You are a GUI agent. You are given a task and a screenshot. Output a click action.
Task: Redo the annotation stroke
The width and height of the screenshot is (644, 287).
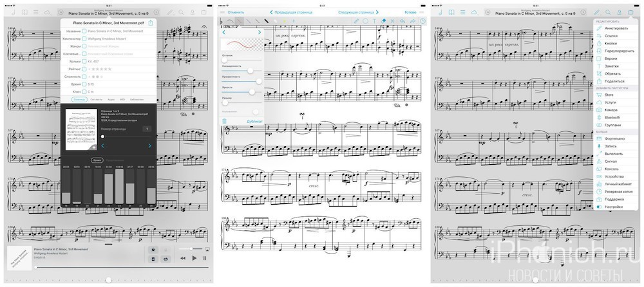pos(412,21)
